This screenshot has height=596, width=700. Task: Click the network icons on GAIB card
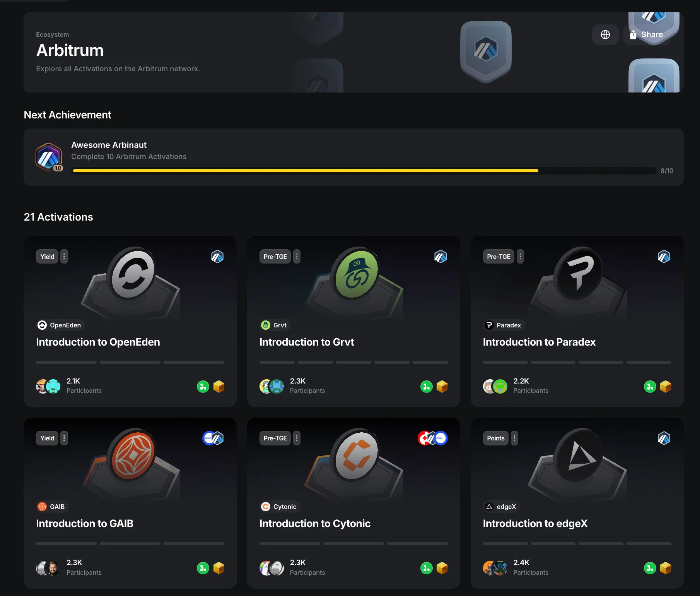pos(213,438)
